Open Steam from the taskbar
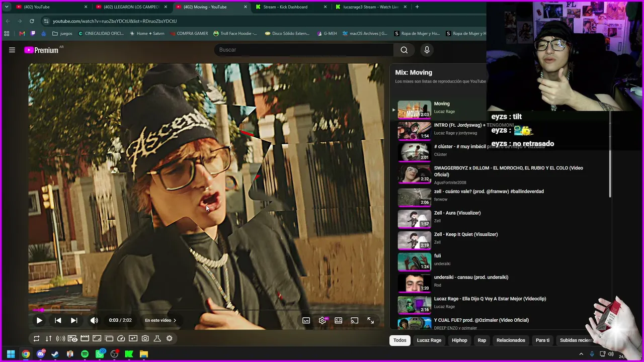644x362 pixels. click(55, 354)
